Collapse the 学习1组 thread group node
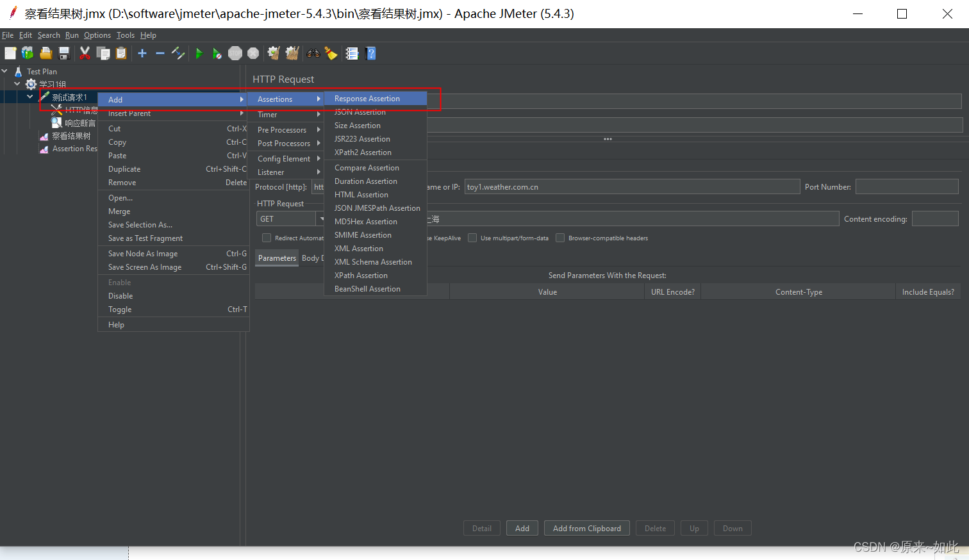Viewport: 969px width, 560px height. click(x=17, y=84)
